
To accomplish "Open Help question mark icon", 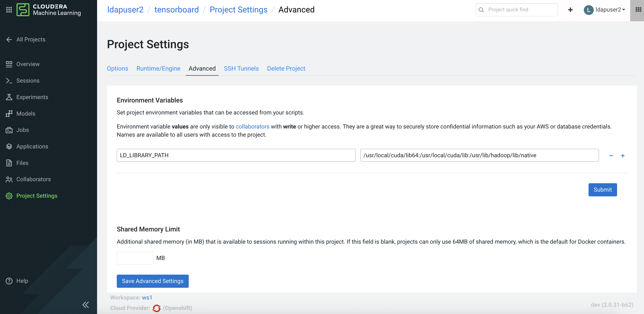I will (9, 281).
